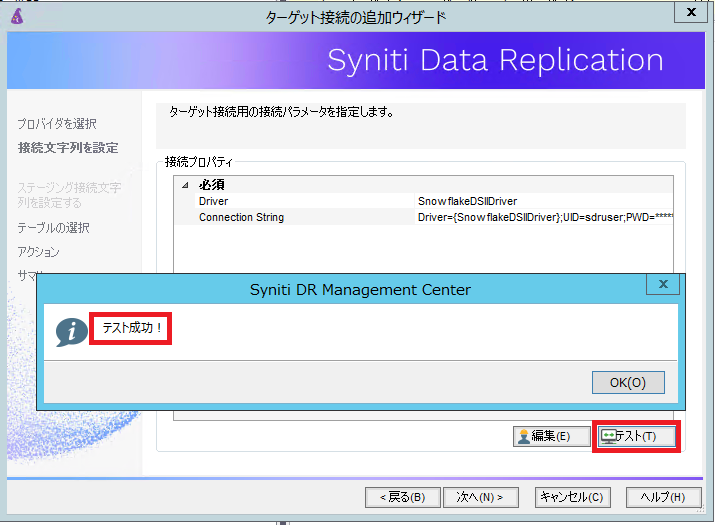Viewport: 715px width, 525px height.
Task: Select the アクション wizard step
Action: coord(38,252)
